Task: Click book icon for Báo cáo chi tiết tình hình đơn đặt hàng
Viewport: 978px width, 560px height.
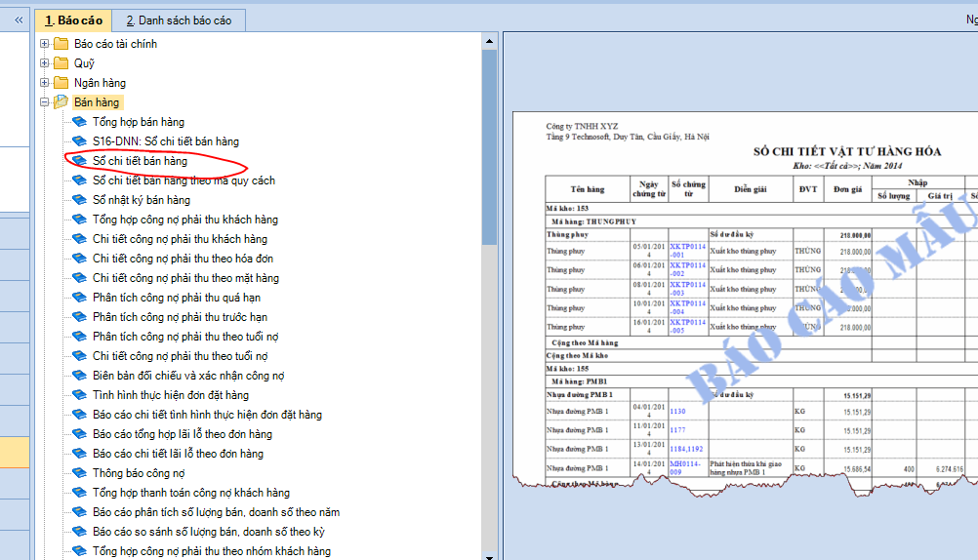Action: point(79,414)
